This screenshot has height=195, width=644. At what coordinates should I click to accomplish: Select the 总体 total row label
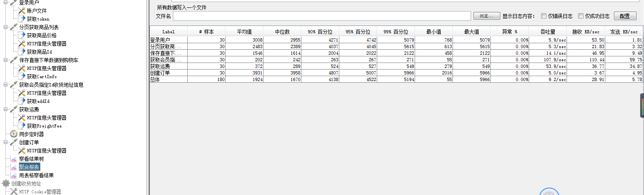point(155,79)
